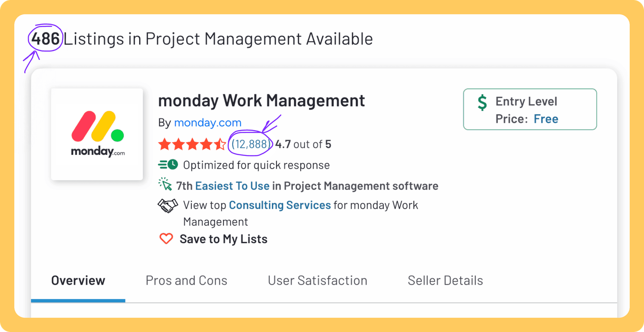Open the 12,888 reviews count link

click(x=250, y=144)
